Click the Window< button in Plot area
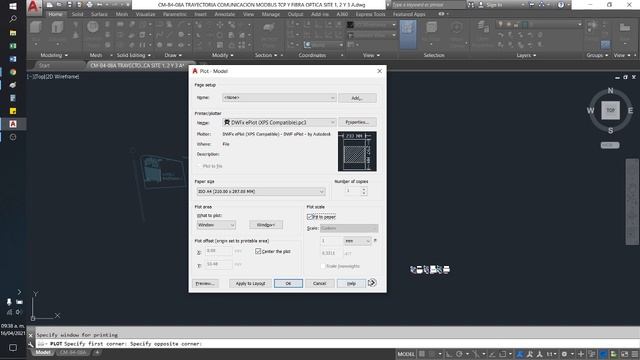This screenshot has width=640, height=360. pyautogui.click(x=266, y=225)
